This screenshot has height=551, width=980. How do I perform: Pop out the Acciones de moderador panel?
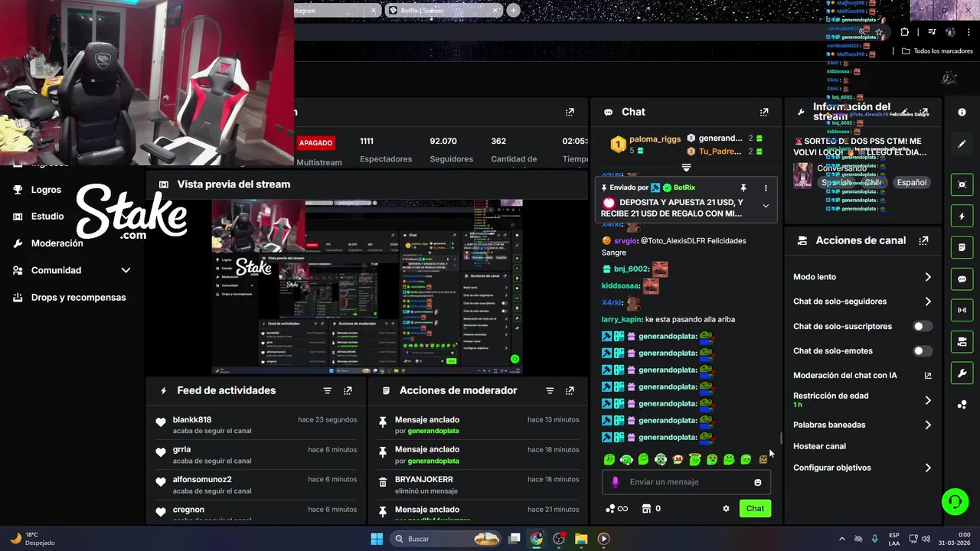click(x=570, y=390)
